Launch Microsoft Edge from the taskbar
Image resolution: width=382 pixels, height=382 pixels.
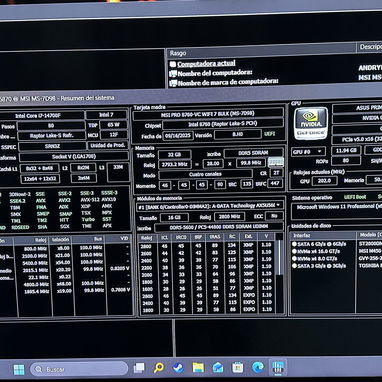tap(258, 367)
